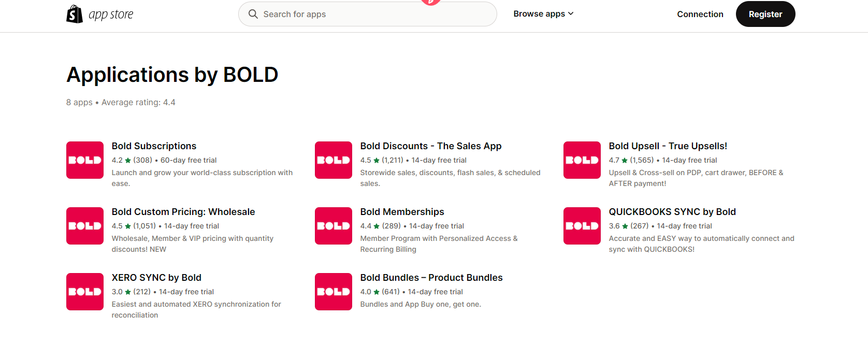Click the Connection link
This screenshot has width=868, height=358.
point(700,14)
